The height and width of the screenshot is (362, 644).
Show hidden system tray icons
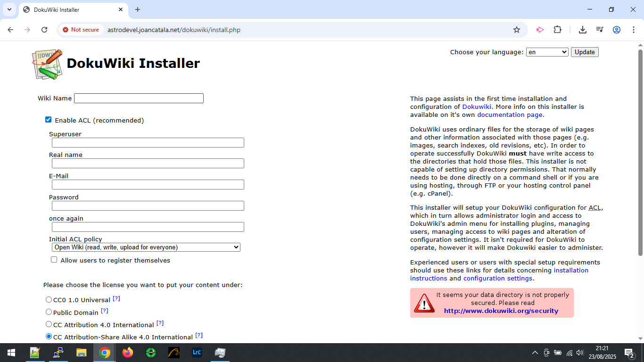pyautogui.click(x=535, y=353)
